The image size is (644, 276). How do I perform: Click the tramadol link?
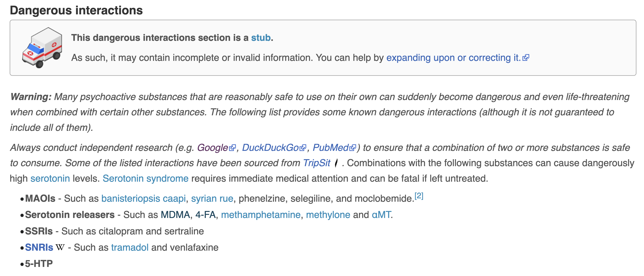coord(130,248)
